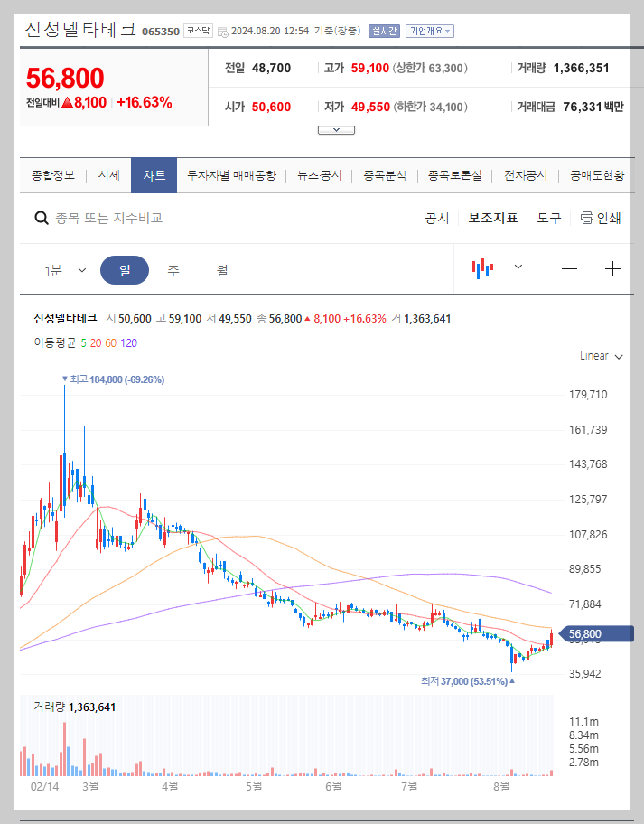Expand chart type dropdown arrow
This screenshot has width=644, height=824.
[x=518, y=267]
